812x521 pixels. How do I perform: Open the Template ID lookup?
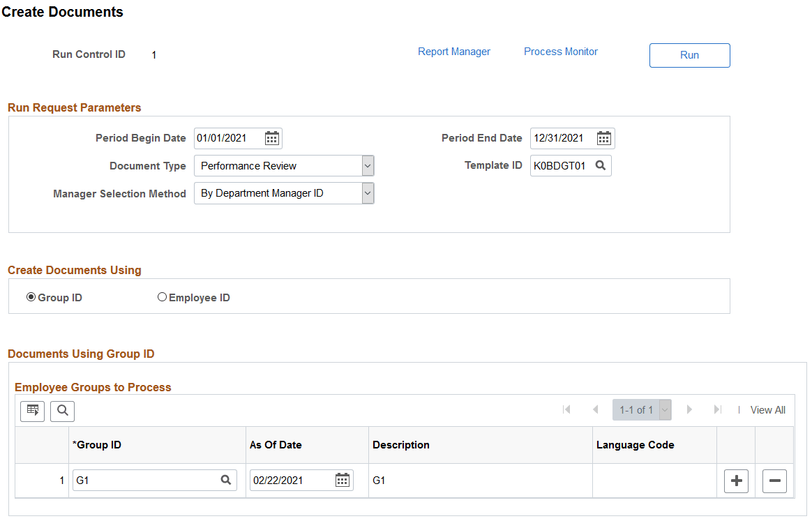pos(600,165)
